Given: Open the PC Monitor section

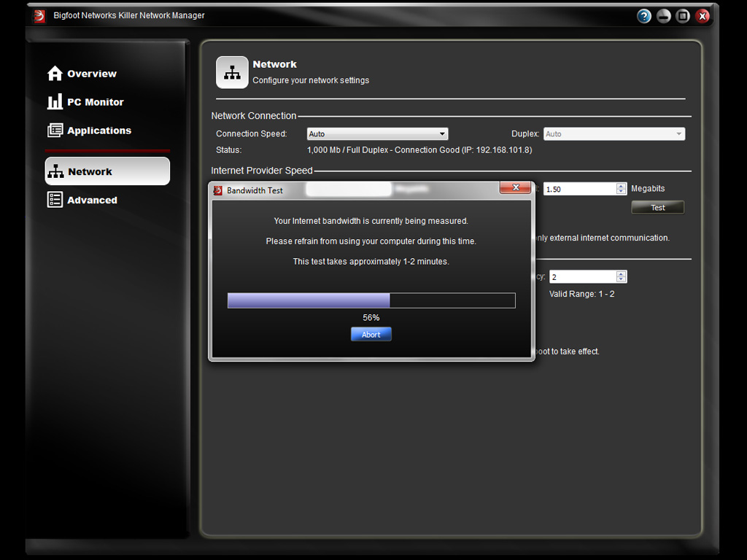Looking at the screenshot, I should point(86,102).
